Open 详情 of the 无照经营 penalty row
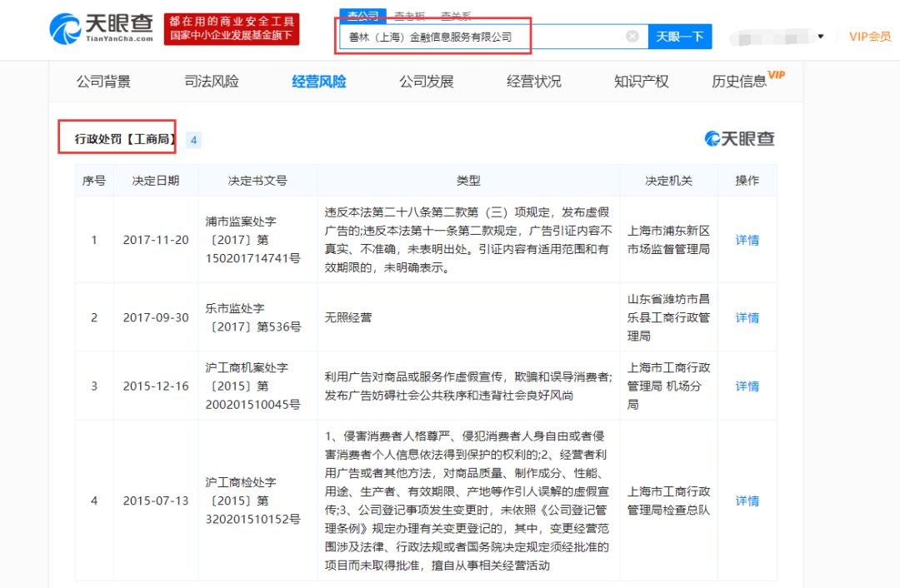This screenshot has height=588, width=900. tap(747, 317)
